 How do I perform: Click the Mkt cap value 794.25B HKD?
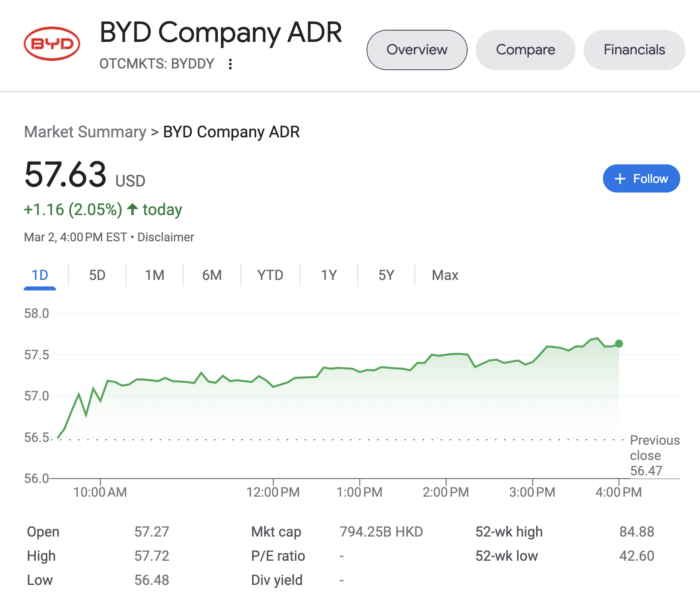coord(381,532)
